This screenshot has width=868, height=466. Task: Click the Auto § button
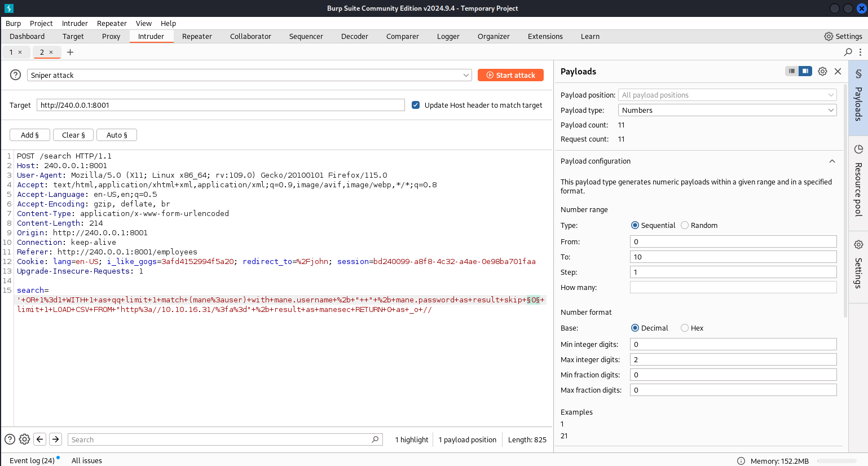(117, 135)
